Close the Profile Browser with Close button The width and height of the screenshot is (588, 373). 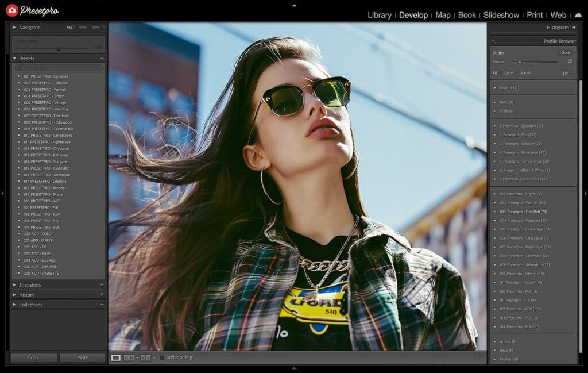coord(565,53)
